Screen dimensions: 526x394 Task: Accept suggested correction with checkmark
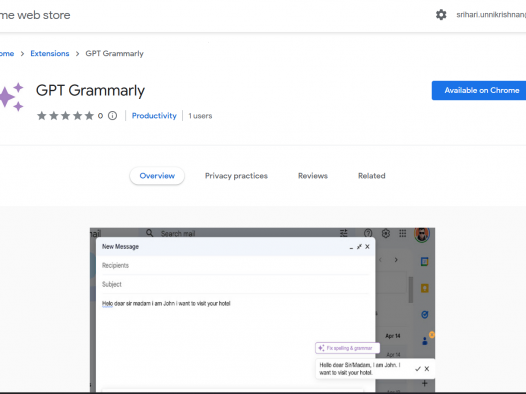[x=418, y=369]
